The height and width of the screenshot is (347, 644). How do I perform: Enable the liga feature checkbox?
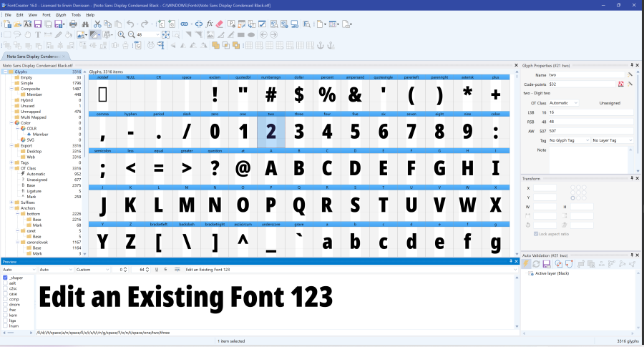click(5, 321)
